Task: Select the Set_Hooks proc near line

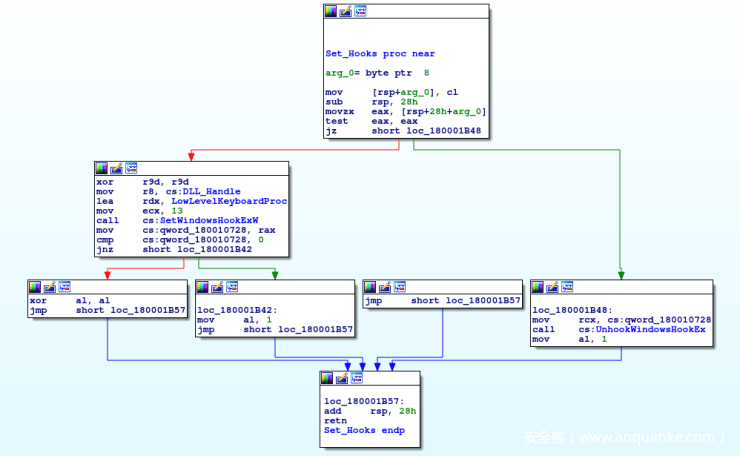Action: coord(380,54)
